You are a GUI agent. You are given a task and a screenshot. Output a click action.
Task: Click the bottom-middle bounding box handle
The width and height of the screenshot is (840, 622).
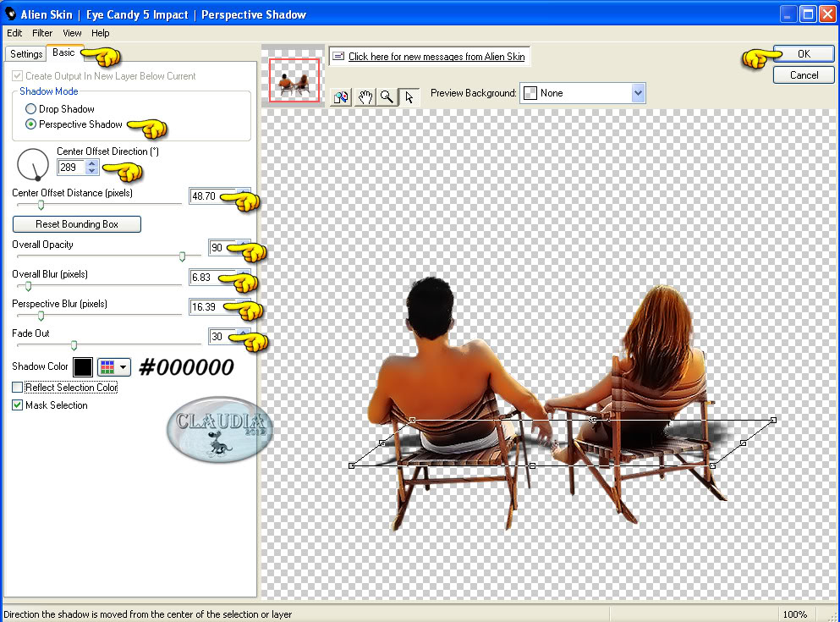[532, 465]
